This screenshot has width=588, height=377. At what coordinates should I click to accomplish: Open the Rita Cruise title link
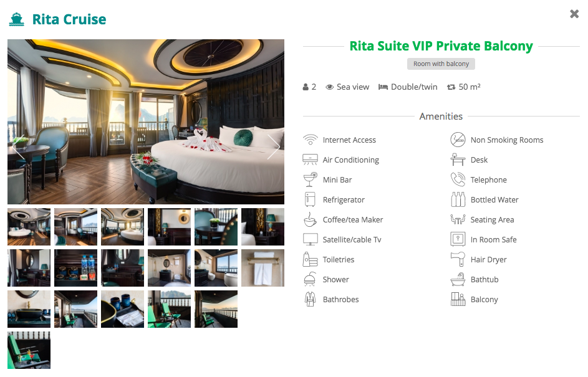point(69,19)
